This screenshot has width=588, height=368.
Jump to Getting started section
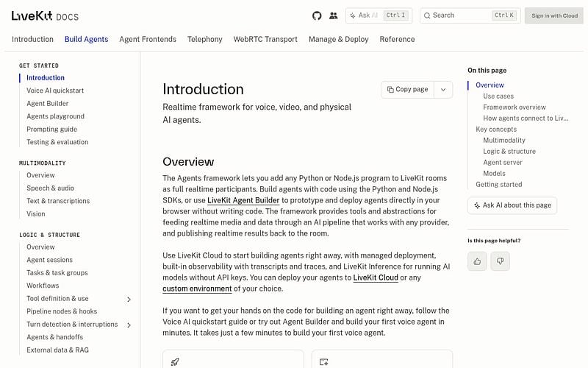[499, 185]
